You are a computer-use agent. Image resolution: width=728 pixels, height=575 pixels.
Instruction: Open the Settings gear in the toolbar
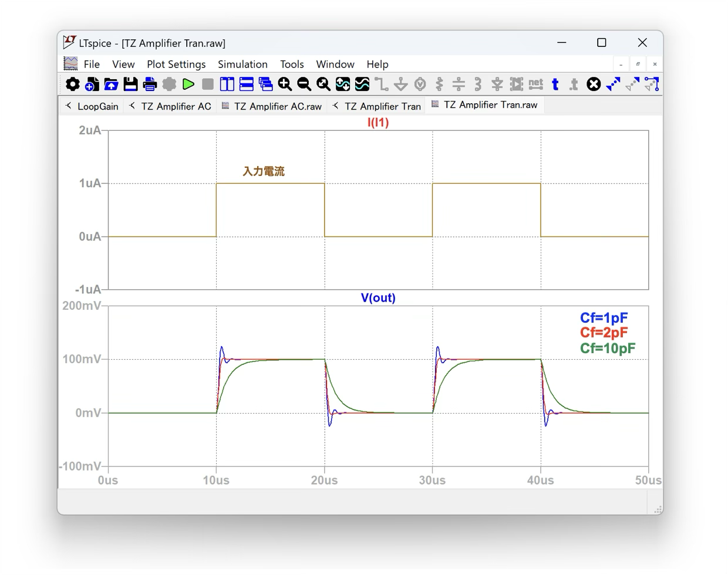tap(72, 84)
